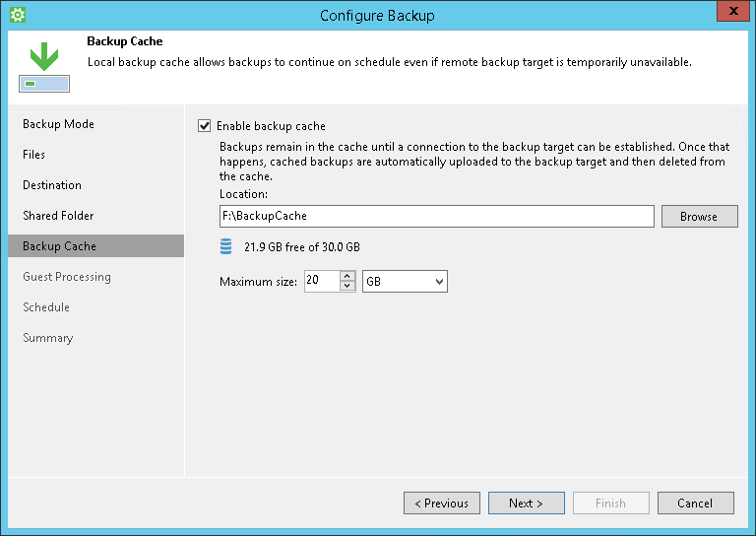Select the Backup Cache step
Viewport: 756px width, 536px height.
coord(59,246)
